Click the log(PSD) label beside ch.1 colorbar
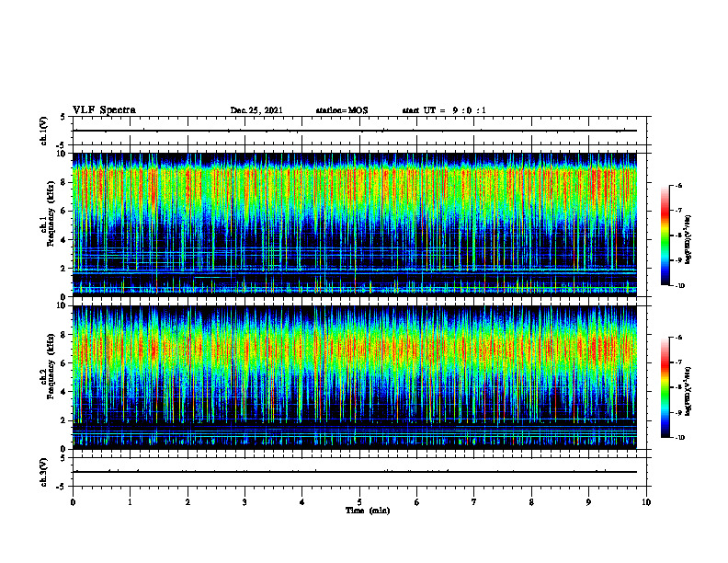The image size is (728, 563). pos(688,240)
